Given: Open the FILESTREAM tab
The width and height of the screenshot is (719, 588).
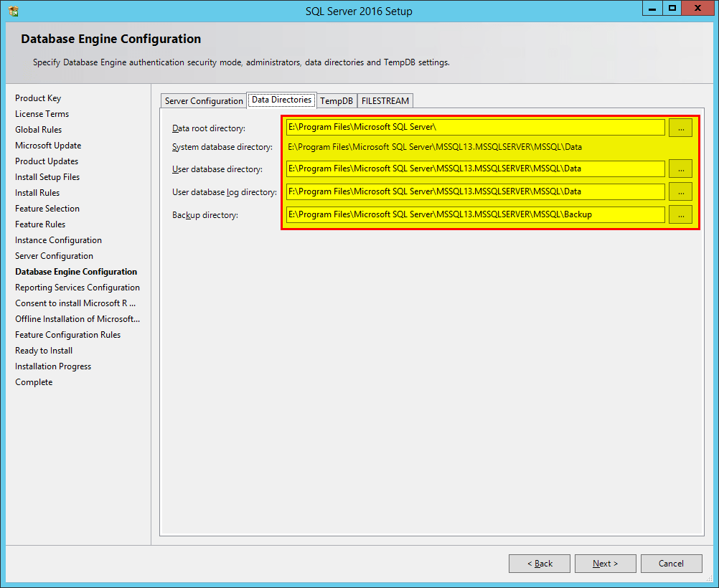Looking at the screenshot, I should pyautogui.click(x=385, y=101).
